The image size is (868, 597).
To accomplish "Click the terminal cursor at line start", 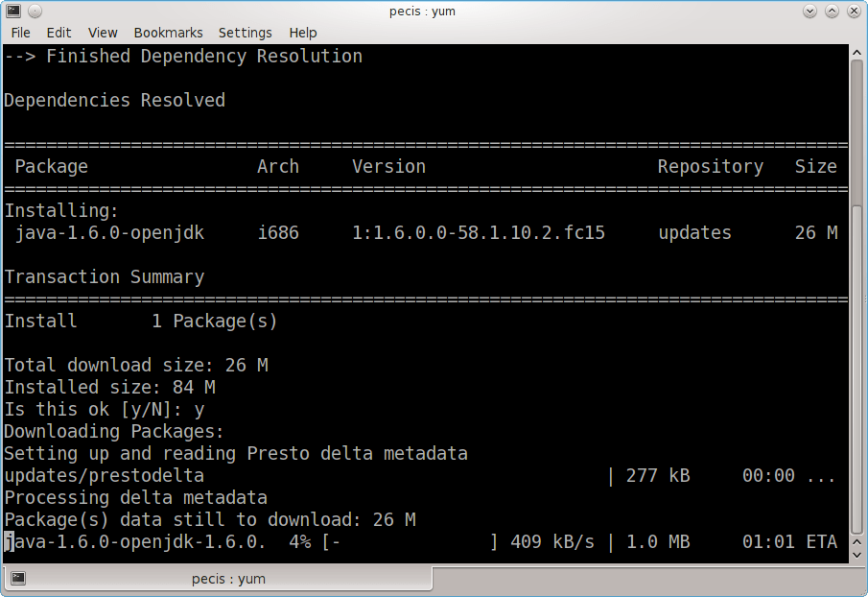I will (x=10, y=541).
